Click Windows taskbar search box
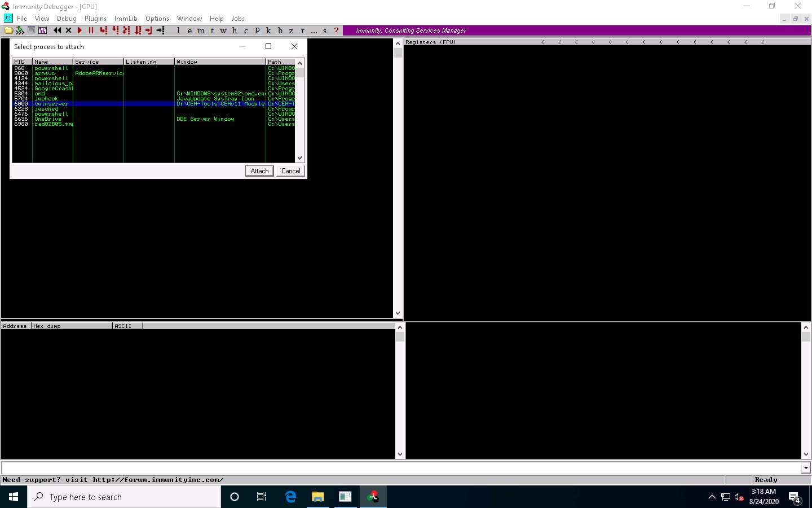The width and height of the screenshot is (812, 508). (x=124, y=497)
